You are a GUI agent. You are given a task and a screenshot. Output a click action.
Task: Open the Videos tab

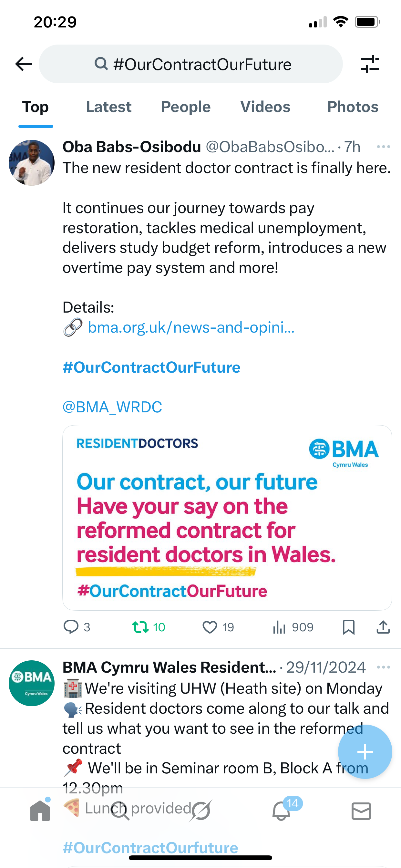point(265,107)
